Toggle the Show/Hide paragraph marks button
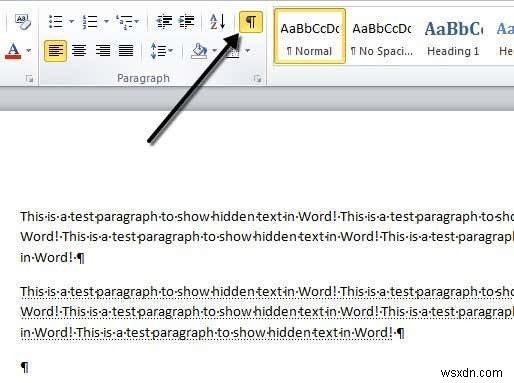 point(251,22)
